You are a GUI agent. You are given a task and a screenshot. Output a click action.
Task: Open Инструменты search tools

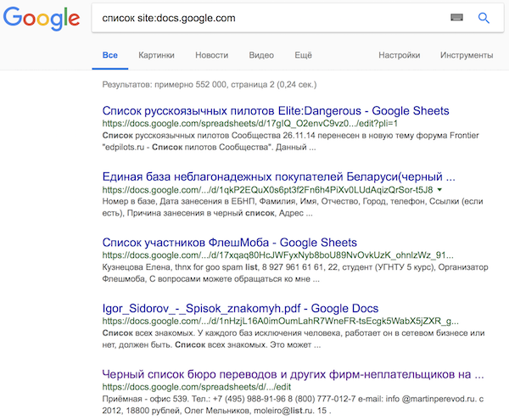(x=467, y=55)
